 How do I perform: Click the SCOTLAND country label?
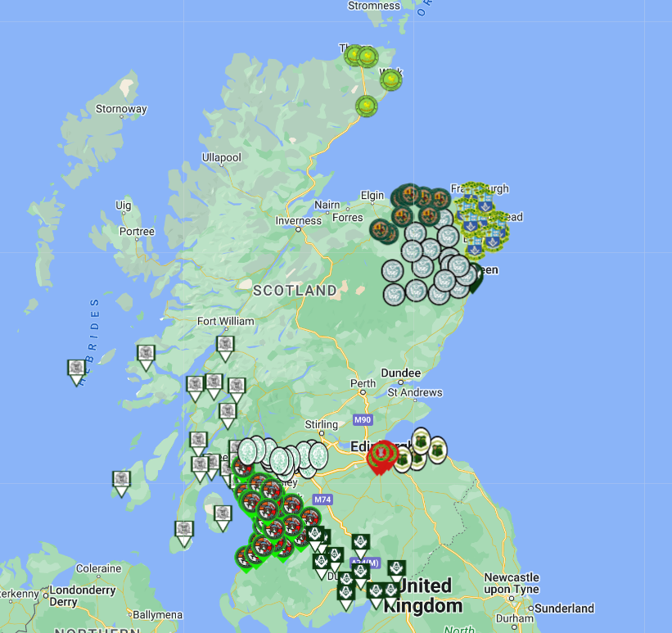295,291
